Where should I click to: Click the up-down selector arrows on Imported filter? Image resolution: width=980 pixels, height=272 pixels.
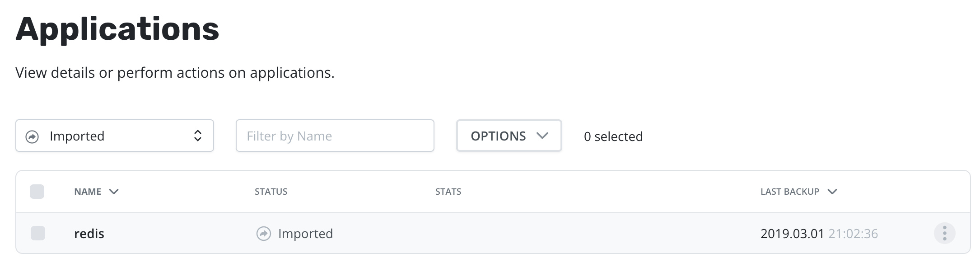[x=197, y=136]
